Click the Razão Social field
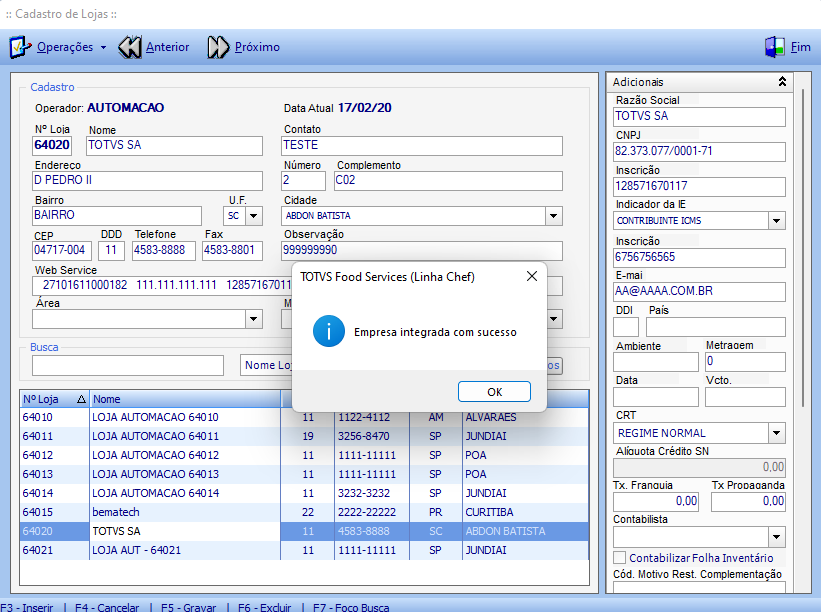Screen dimensions: 821x612 pyautogui.click(x=699, y=116)
